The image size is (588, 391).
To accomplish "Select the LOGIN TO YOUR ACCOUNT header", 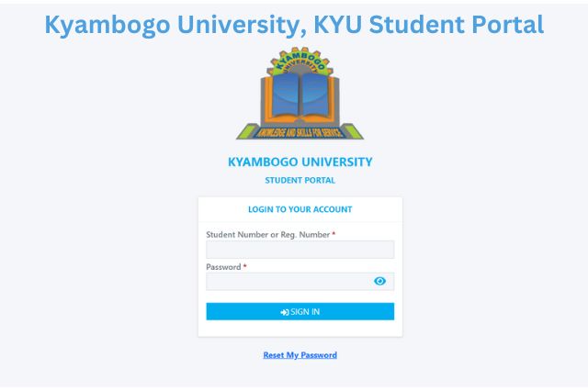I will tap(300, 209).
